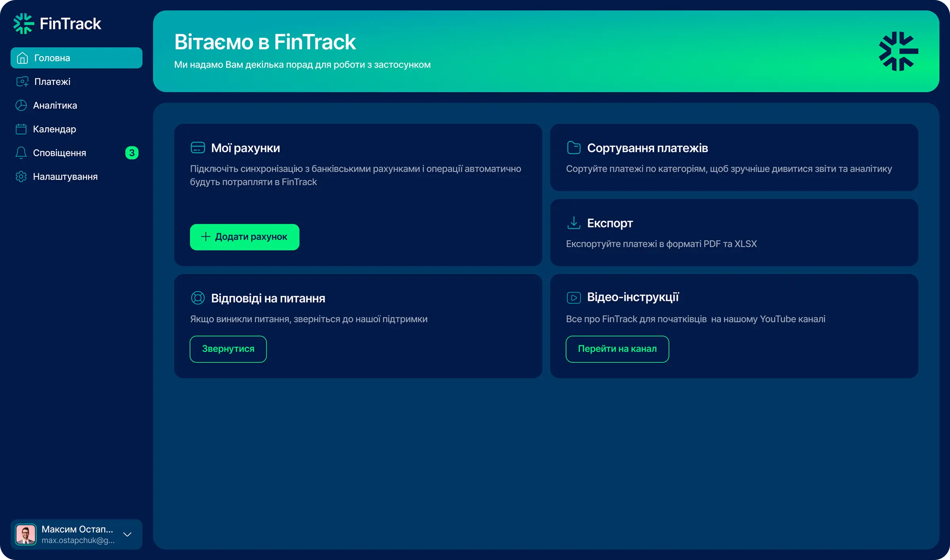
Task: Click the plus icon on Додати рахунок
Action: coord(205,237)
